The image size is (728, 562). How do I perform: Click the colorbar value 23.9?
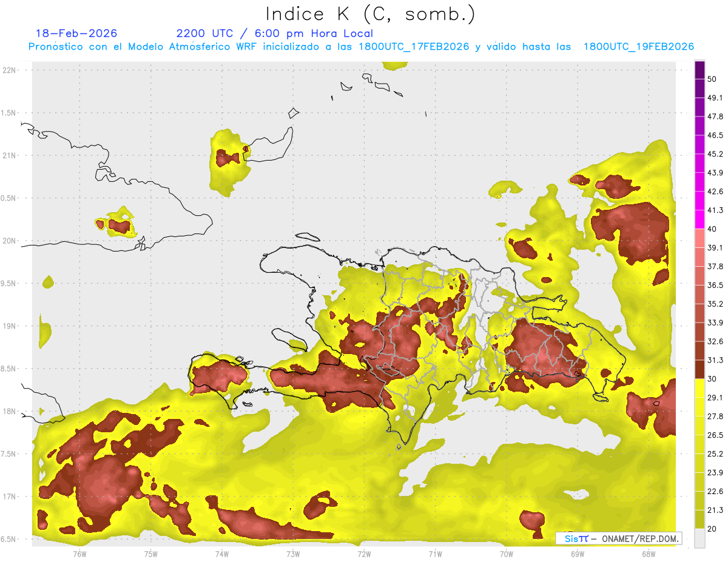click(715, 473)
